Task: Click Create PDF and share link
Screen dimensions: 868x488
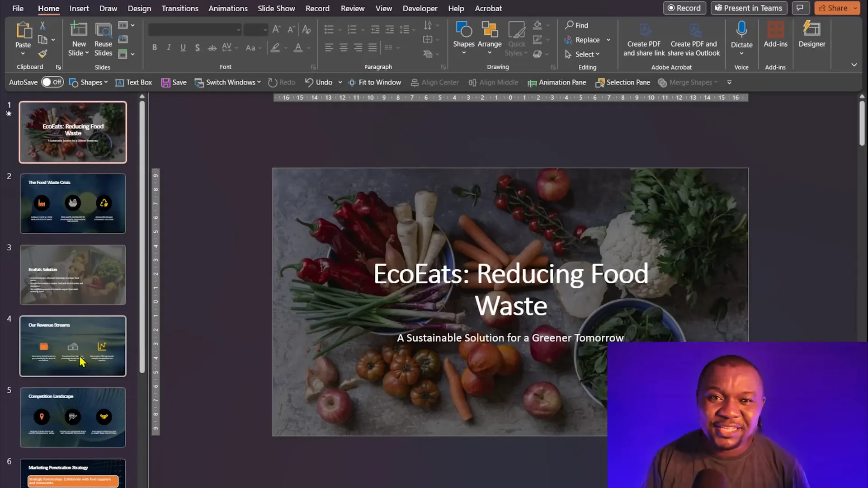Action: [x=644, y=39]
